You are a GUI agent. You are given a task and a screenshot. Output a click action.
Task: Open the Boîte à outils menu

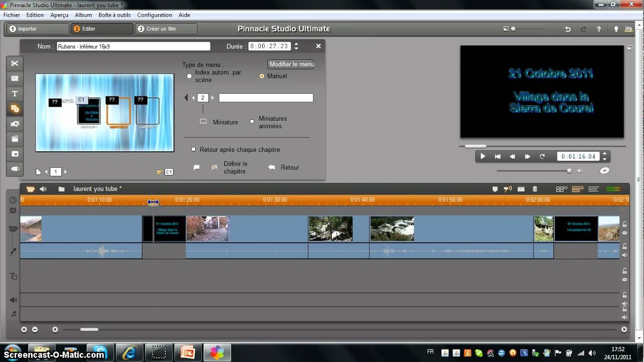coord(115,15)
